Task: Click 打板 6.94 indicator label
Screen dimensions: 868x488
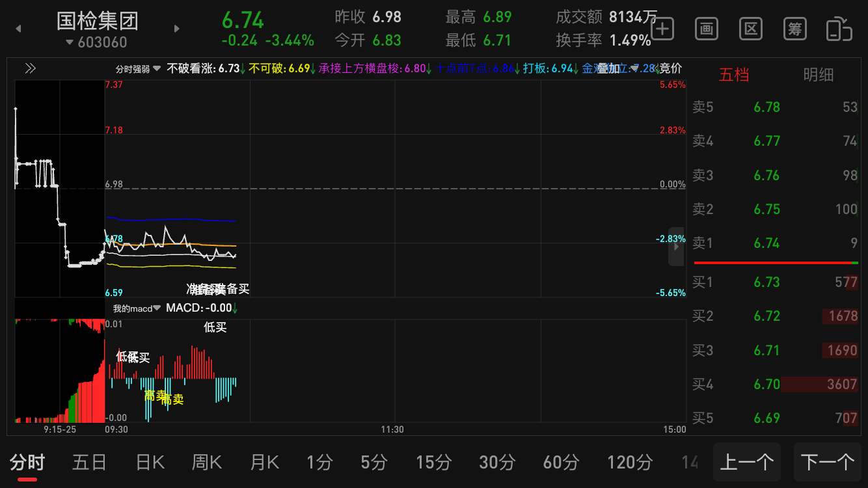Action: click(x=551, y=68)
